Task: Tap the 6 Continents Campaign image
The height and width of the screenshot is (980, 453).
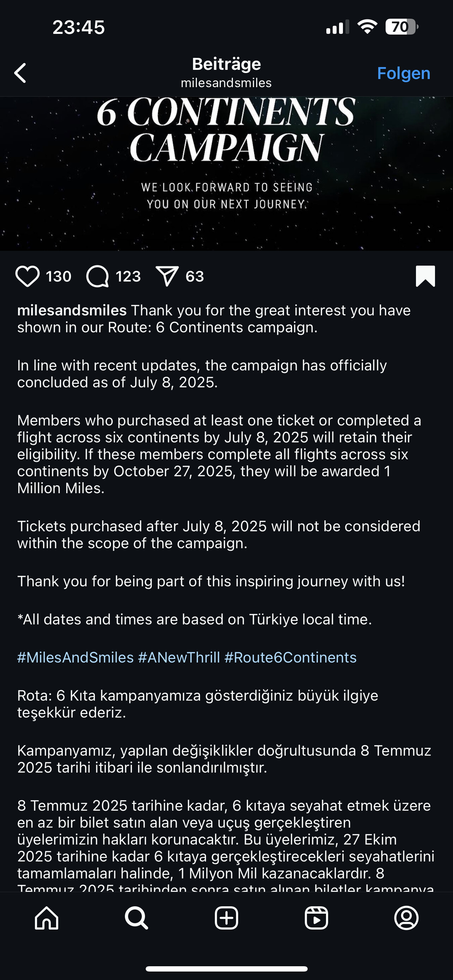Action: point(226,173)
